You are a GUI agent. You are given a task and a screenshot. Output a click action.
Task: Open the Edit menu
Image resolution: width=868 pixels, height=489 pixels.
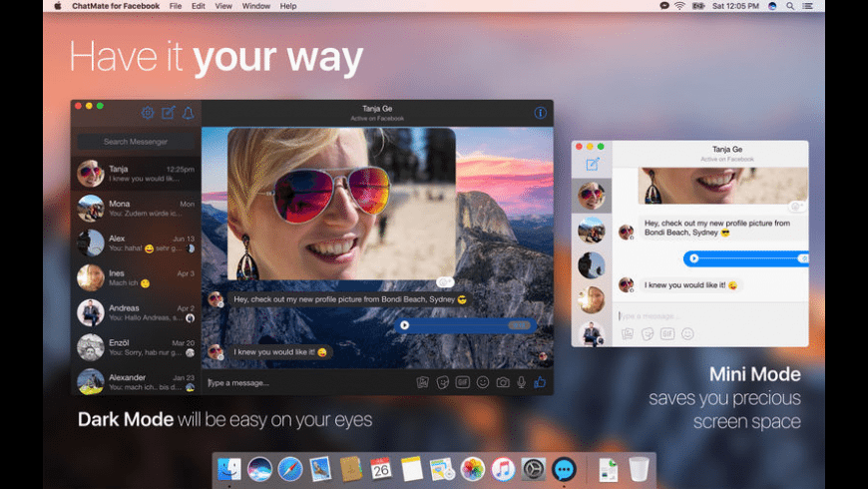click(x=199, y=6)
